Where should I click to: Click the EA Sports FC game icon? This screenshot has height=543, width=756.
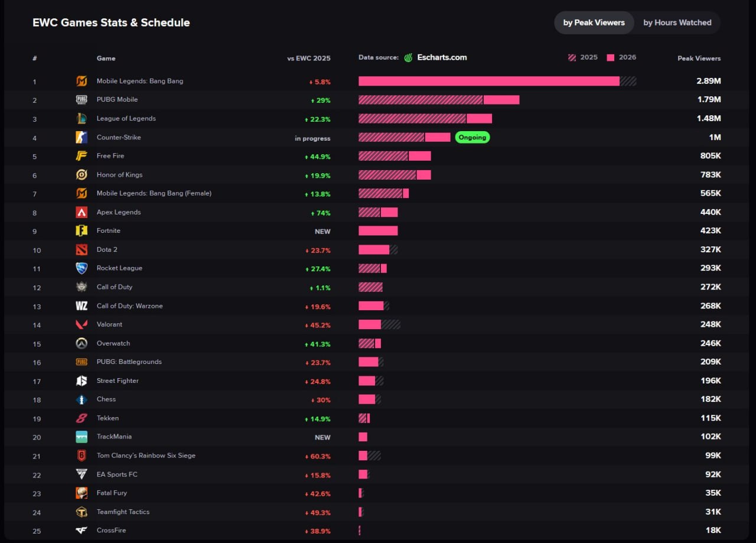coord(82,474)
